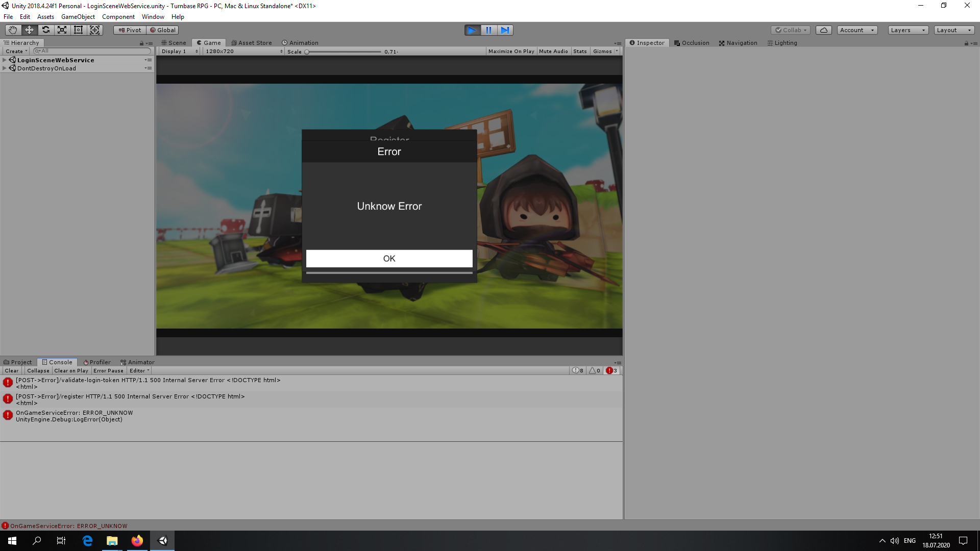Select the Move tool
The height and width of the screenshot is (551, 980).
29,30
